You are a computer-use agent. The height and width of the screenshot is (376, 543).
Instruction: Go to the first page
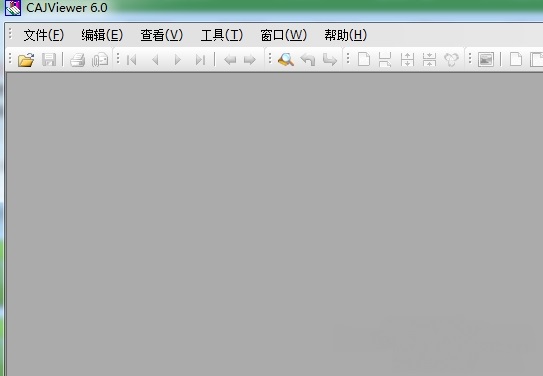pyautogui.click(x=132, y=60)
